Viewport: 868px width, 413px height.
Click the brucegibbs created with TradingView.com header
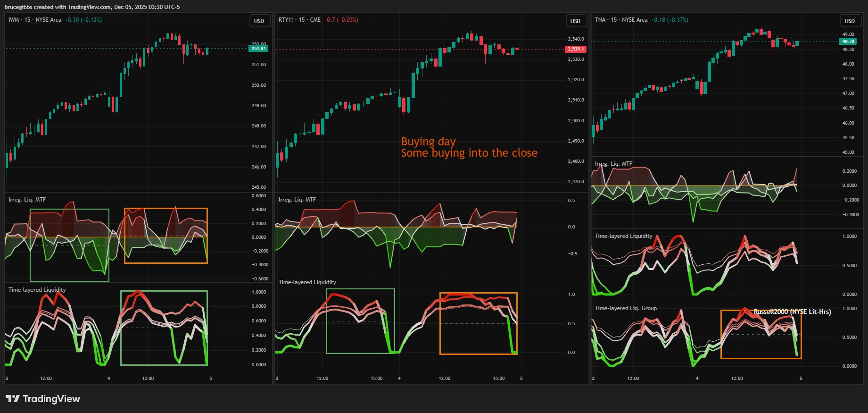92,7
